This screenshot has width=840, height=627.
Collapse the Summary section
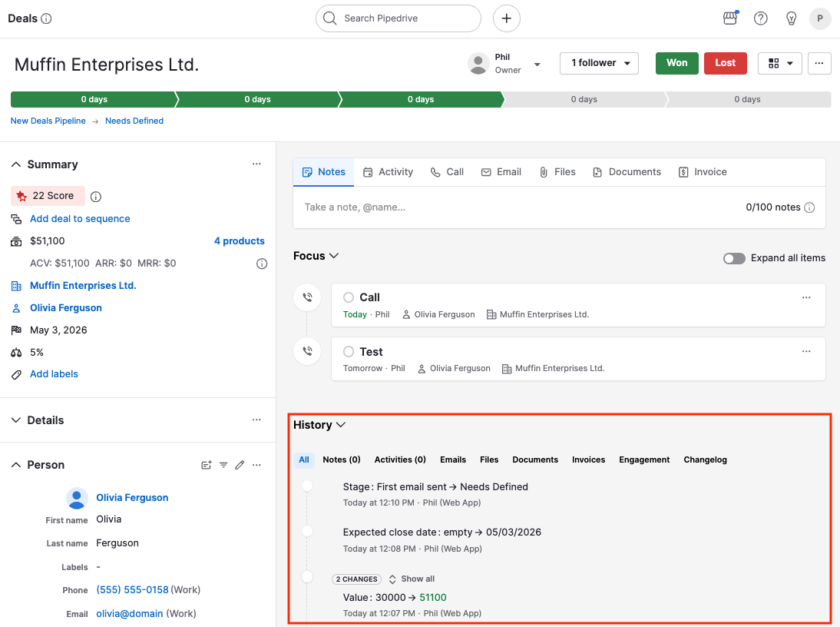16,164
